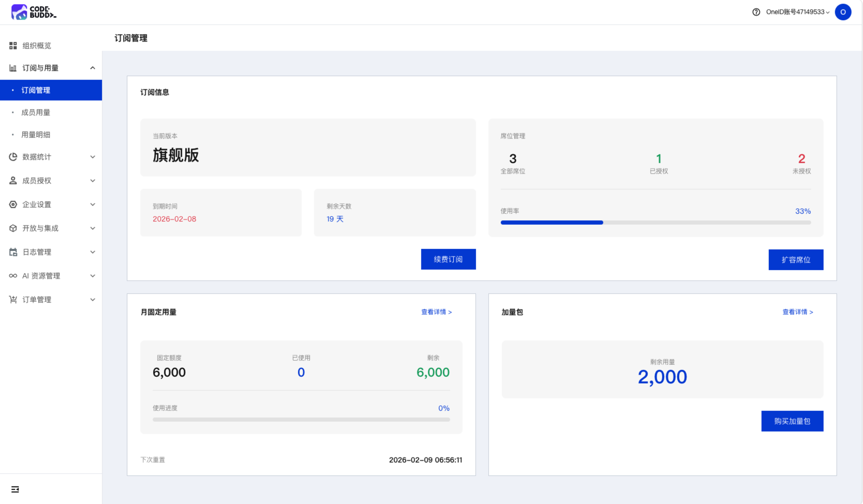Collapse the sidebar using bottom icon
The width and height of the screenshot is (863, 504).
pos(15,489)
